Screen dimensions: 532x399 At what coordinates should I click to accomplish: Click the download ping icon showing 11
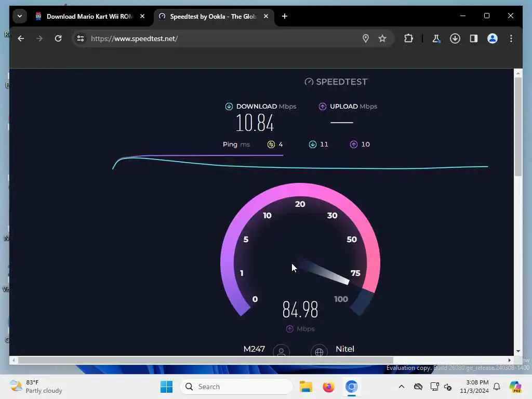point(312,144)
